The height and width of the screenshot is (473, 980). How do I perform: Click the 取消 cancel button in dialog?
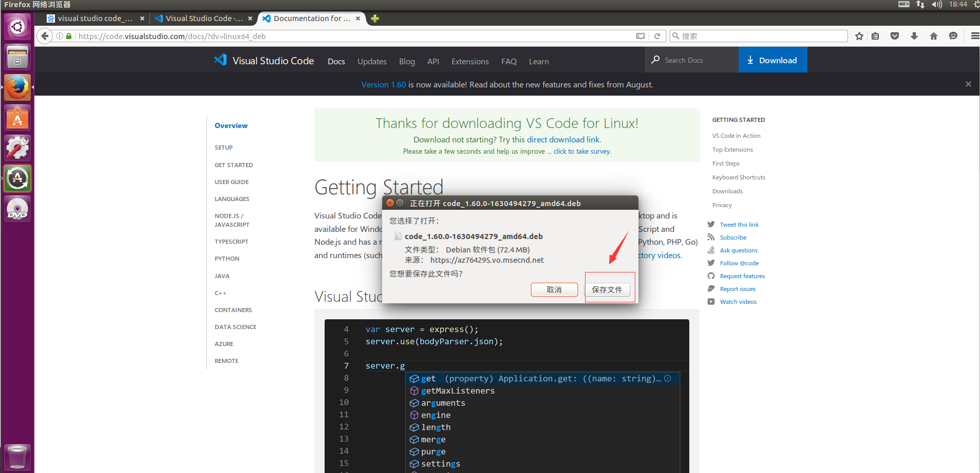coord(554,289)
